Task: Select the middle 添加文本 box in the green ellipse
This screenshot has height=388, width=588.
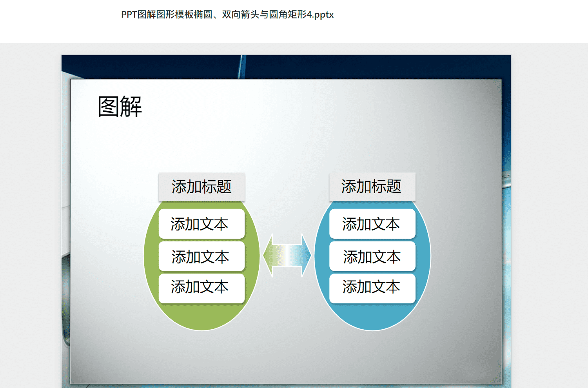Action: click(x=201, y=256)
